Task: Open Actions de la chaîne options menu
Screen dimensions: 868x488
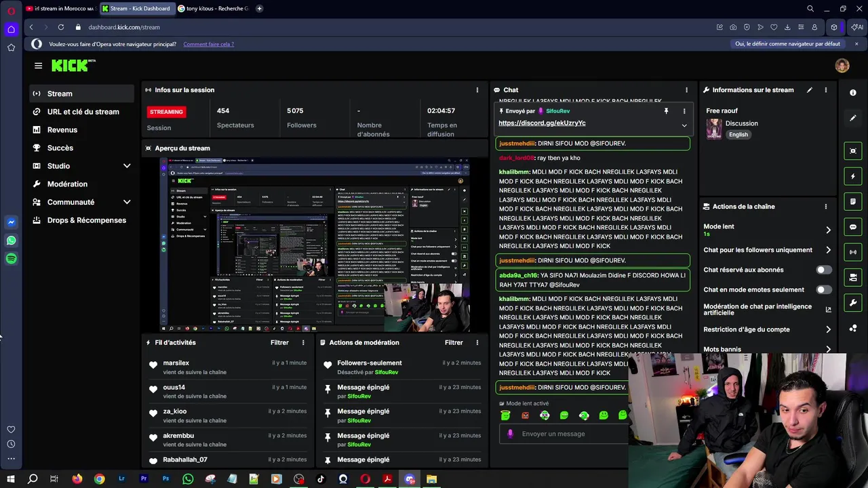Action: pos(825,207)
